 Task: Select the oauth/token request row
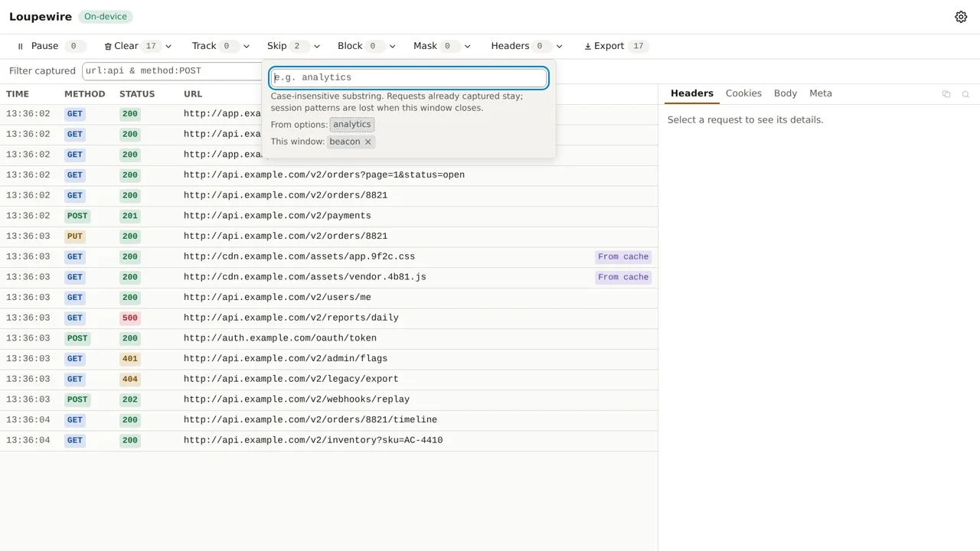tap(328, 338)
